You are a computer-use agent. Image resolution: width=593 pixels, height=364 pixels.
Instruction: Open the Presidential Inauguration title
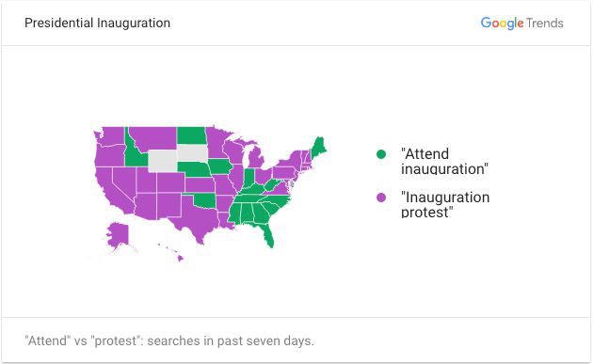point(97,23)
